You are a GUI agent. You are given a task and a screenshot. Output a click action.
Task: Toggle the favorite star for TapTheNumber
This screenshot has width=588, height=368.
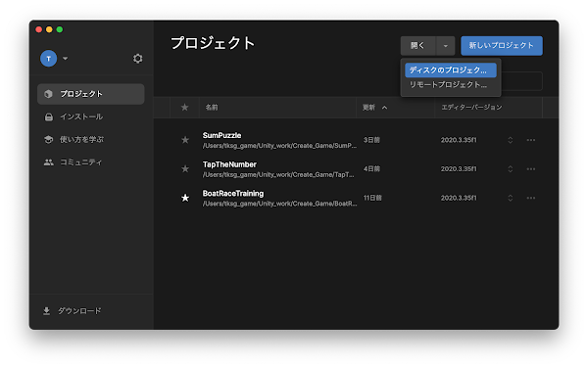click(x=185, y=169)
